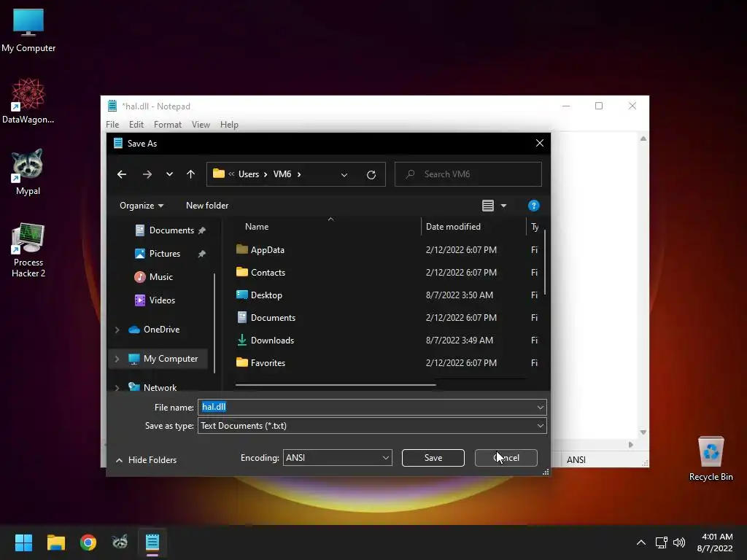The width and height of the screenshot is (747, 560).
Task: Create a New folder
Action: 207,206
